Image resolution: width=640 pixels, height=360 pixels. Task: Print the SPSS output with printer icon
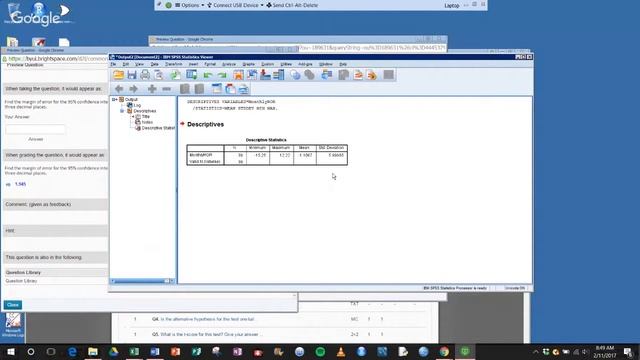point(145,75)
